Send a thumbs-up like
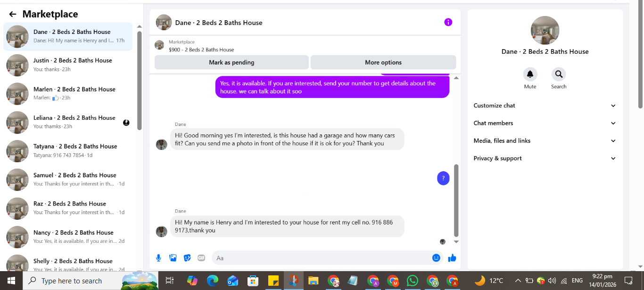Image resolution: width=644 pixels, height=290 pixels. (452, 258)
